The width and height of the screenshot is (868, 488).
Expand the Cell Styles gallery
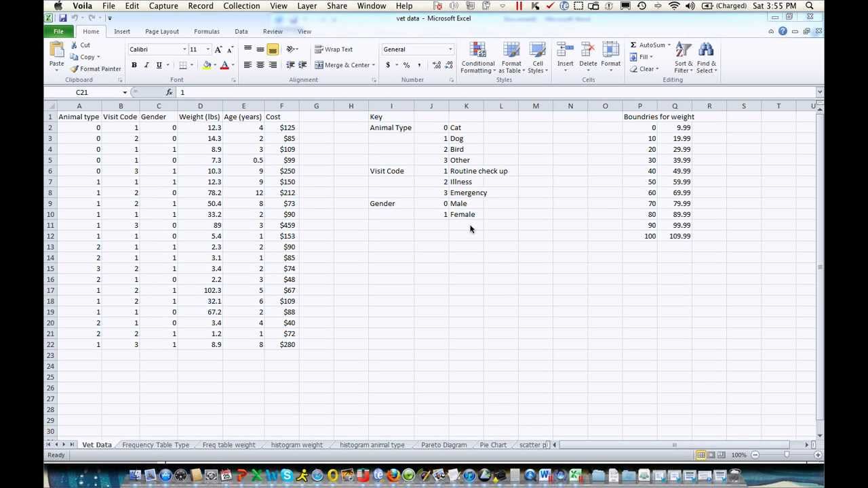pyautogui.click(x=538, y=58)
